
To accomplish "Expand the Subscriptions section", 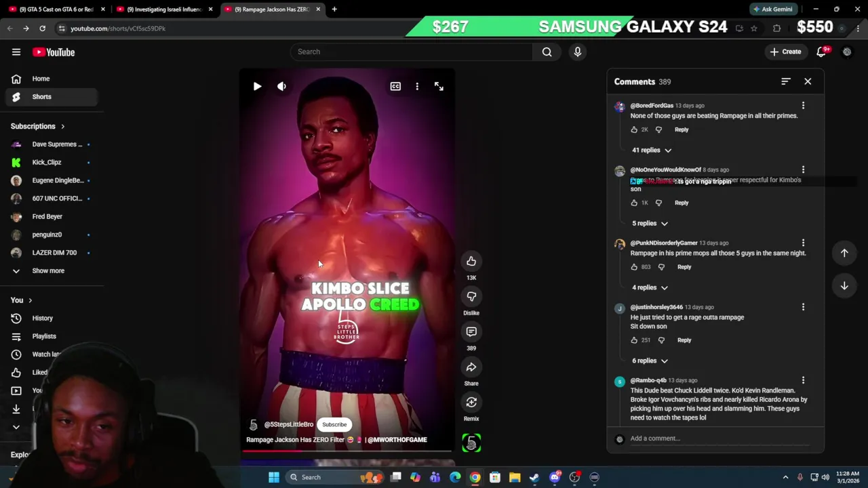I will point(38,126).
